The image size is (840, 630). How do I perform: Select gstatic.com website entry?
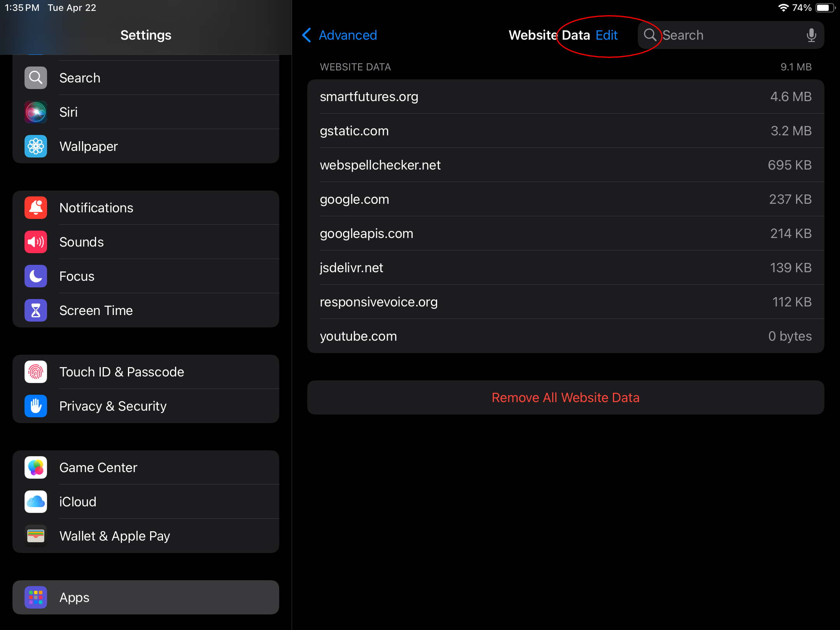(565, 131)
